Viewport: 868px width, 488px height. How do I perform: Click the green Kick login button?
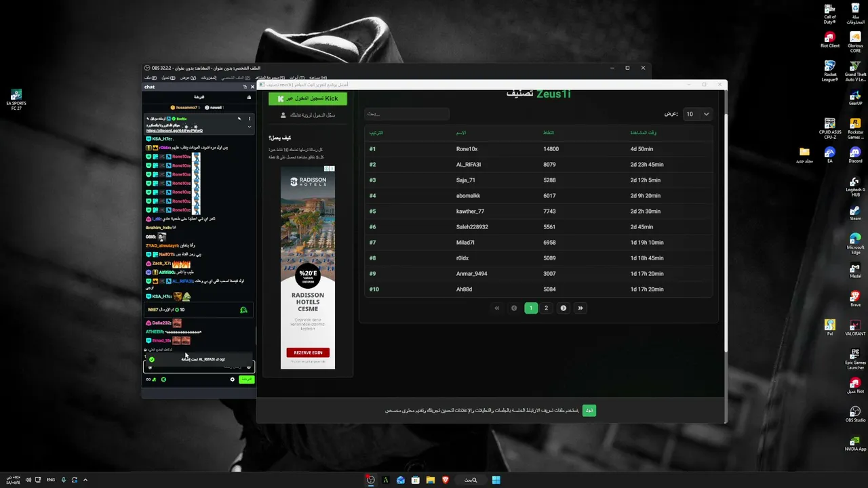(x=308, y=98)
